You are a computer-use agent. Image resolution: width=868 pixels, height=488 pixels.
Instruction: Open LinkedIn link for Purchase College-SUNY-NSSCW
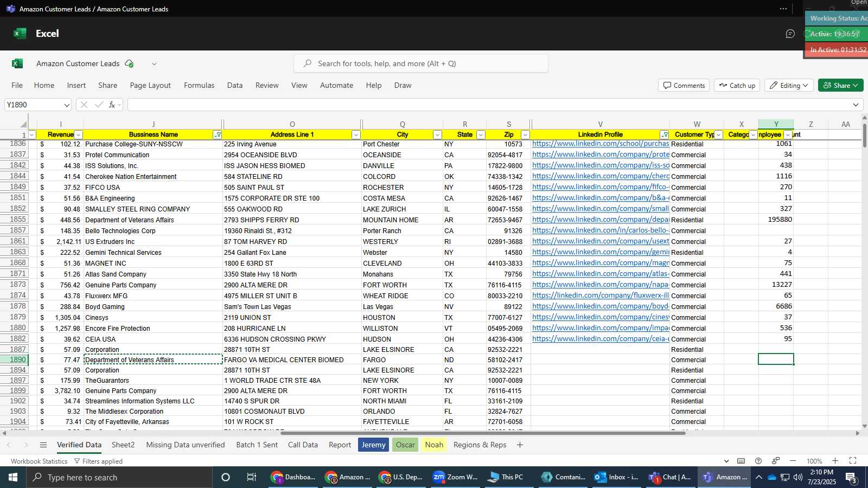point(601,144)
